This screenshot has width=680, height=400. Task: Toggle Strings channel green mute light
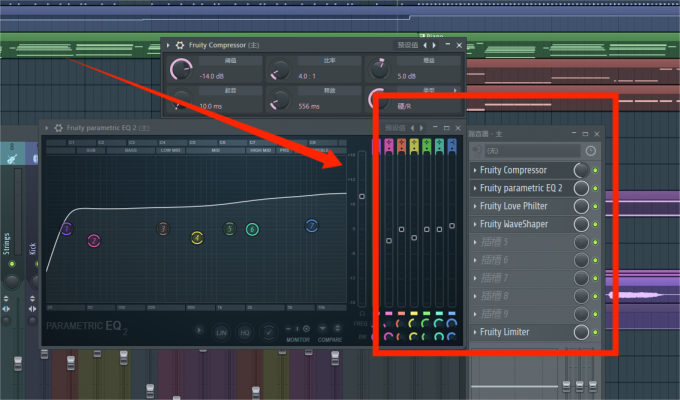point(12,264)
